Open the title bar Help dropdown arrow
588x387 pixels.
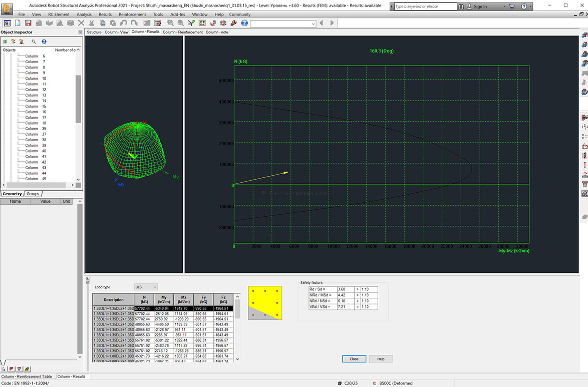[x=530, y=7]
